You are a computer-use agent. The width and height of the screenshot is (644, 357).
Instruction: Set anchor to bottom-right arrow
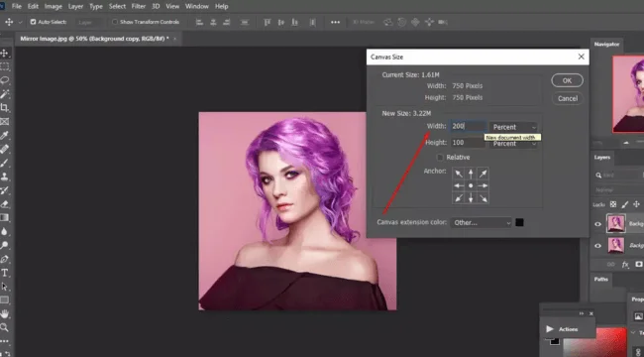pos(483,198)
